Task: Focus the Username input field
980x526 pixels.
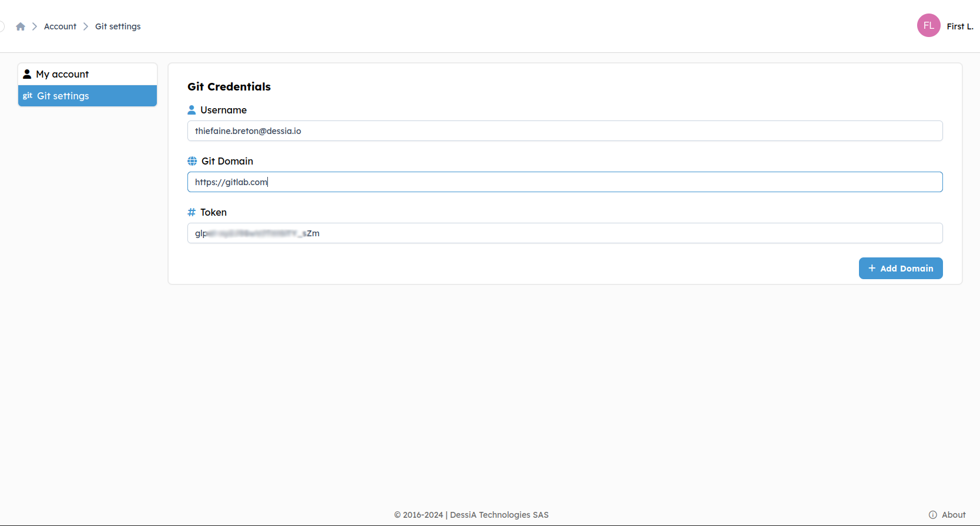Action: (x=564, y=131)
